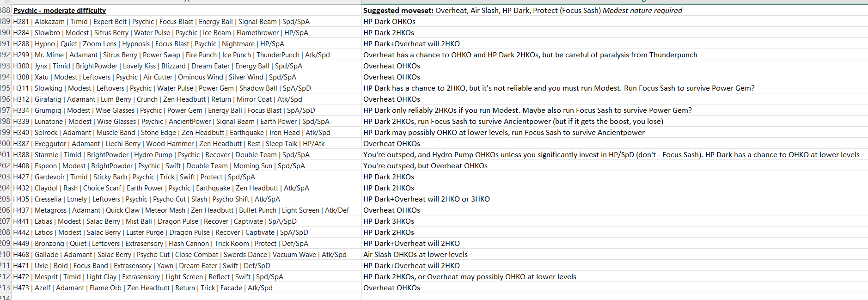Click the H339 Lunatone cell
Viewport: 868px width, 300px height.
[186, 121]
